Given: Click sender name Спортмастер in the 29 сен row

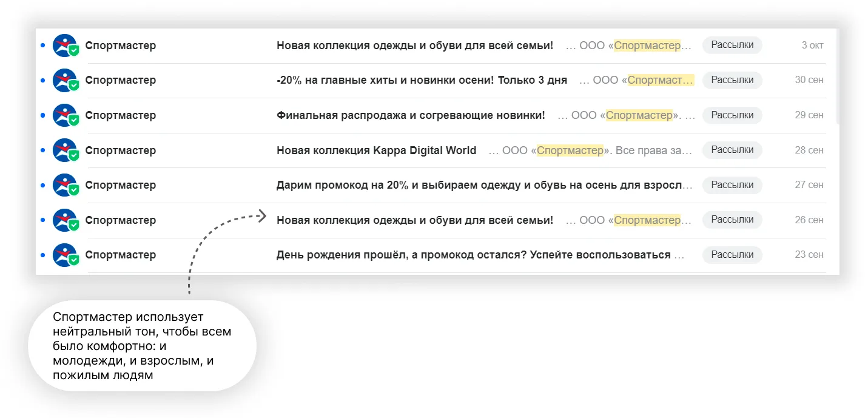Looking at the screenshot, I should click(x=121, y=115).
